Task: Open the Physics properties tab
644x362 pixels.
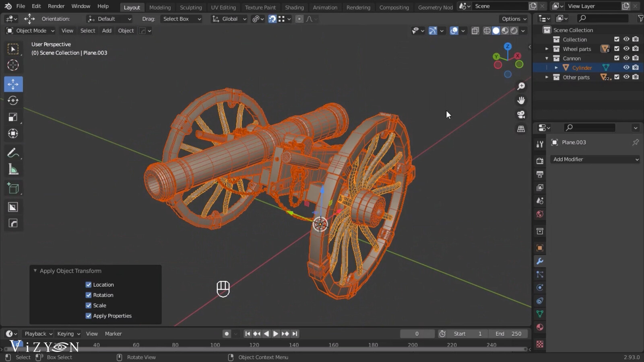Action: [540, 288]
